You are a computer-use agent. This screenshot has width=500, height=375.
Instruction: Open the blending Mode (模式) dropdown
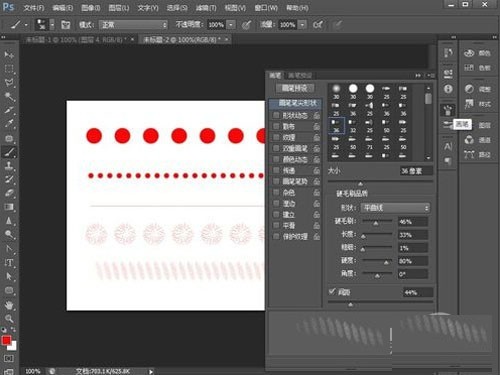pos(133,25)
